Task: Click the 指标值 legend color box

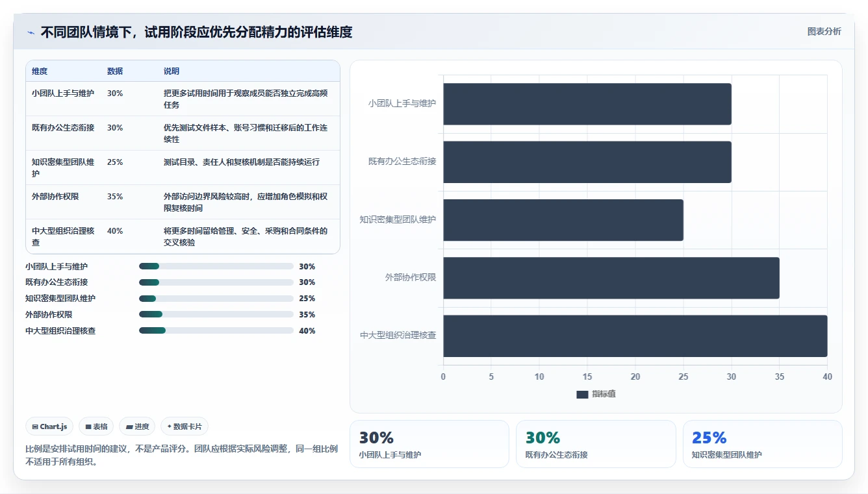Action: (582, 395)
